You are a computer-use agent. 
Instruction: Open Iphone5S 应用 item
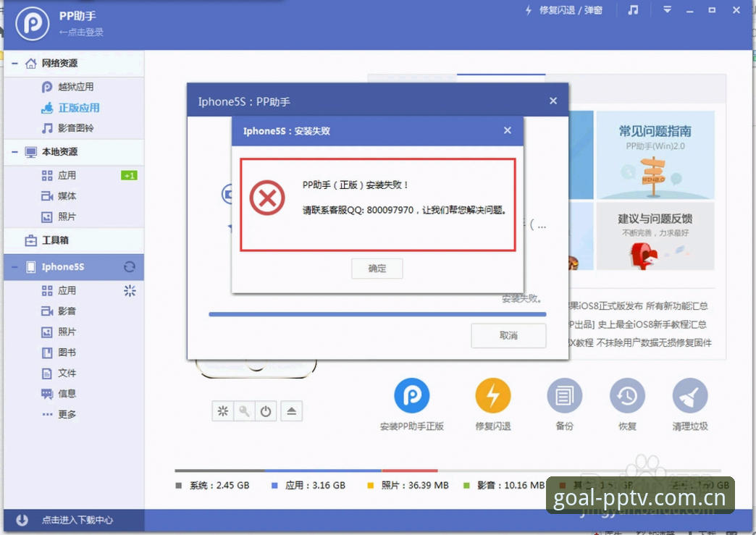tap(59, 290)
